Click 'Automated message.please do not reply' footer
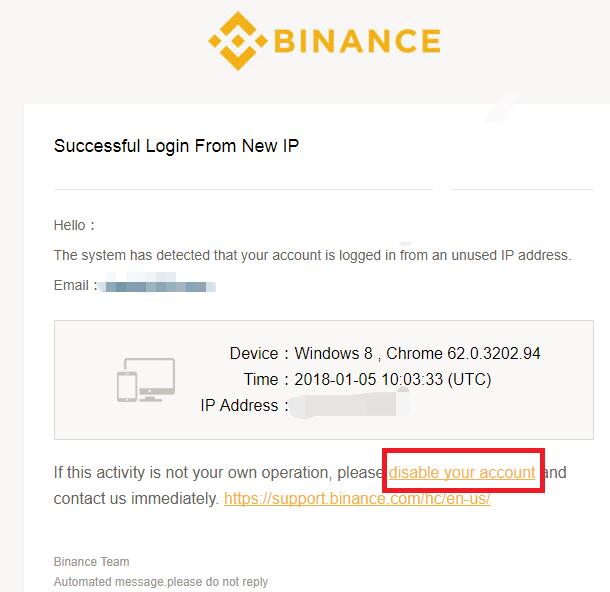 click(x=161, y=582)
